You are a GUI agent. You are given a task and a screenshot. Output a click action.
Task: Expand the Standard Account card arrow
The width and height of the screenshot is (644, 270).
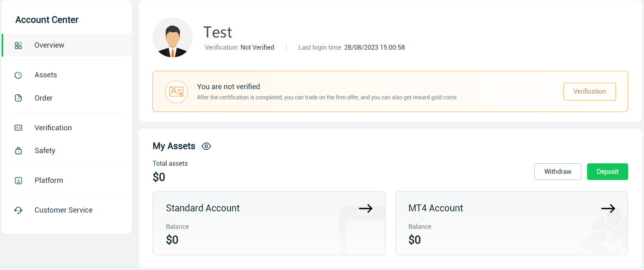366,208
